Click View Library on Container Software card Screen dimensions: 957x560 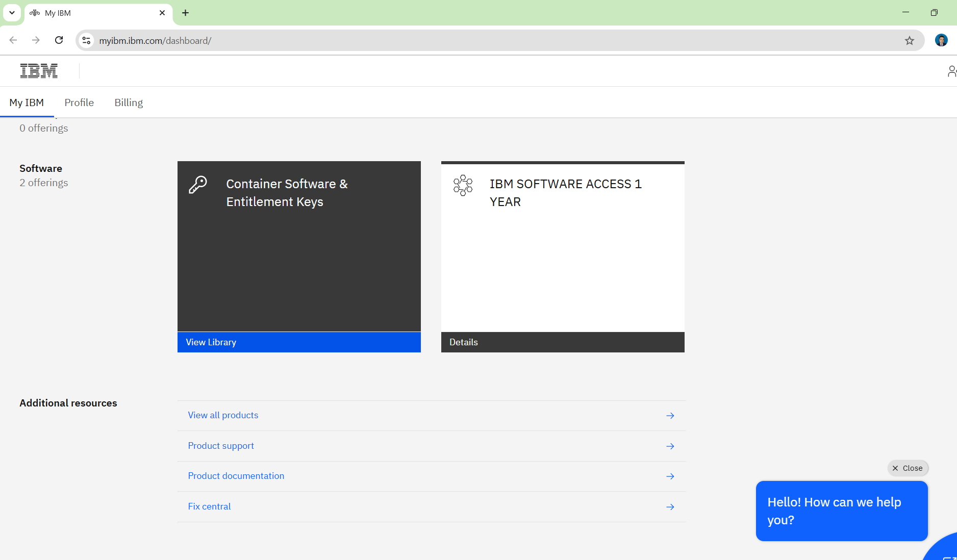tap(299, 342)
